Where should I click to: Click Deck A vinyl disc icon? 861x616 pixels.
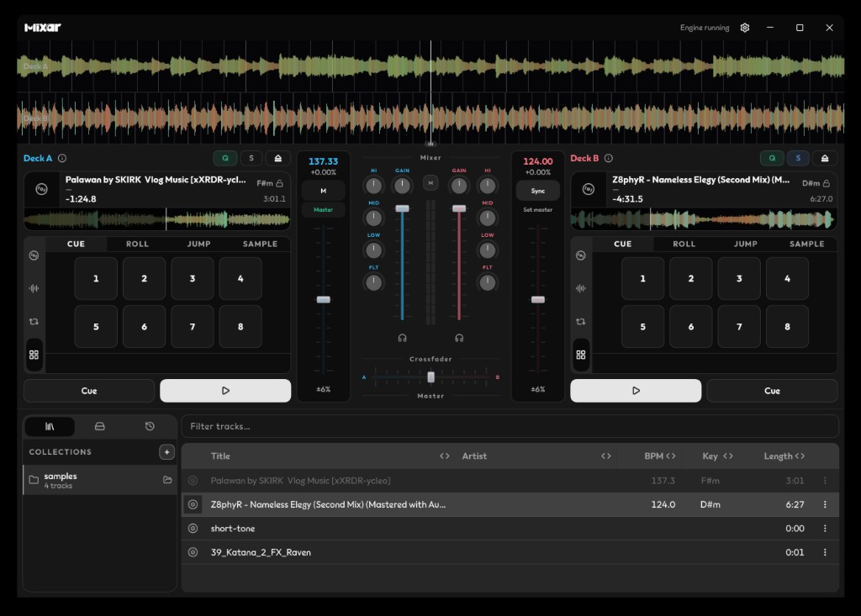[x=41, y=189]
